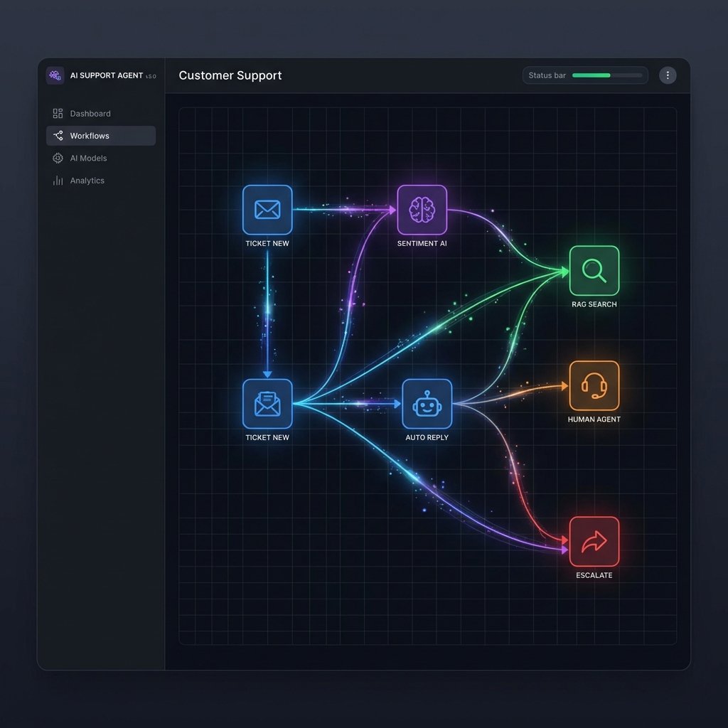Open the three-dot options menu

click(x=667, y=75)
